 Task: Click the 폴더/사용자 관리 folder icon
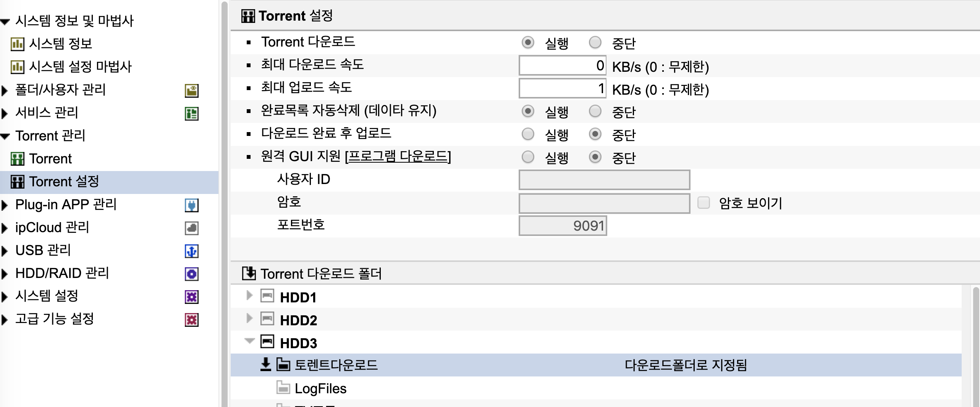click(x=192, y=90)
